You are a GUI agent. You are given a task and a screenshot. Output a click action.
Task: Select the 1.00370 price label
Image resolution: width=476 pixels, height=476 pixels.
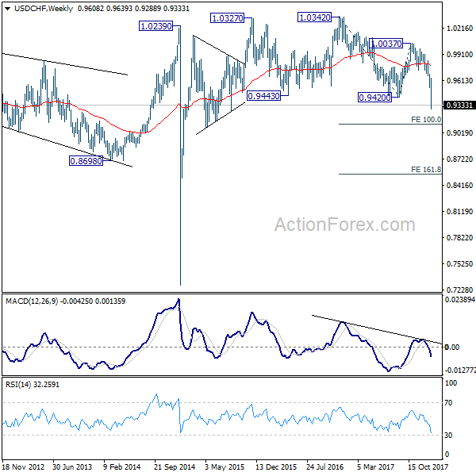pyautogui.click(x=386, y=44)
